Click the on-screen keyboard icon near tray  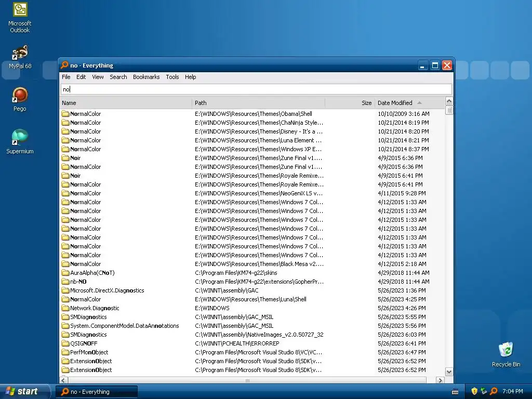(x=455, y=392)
